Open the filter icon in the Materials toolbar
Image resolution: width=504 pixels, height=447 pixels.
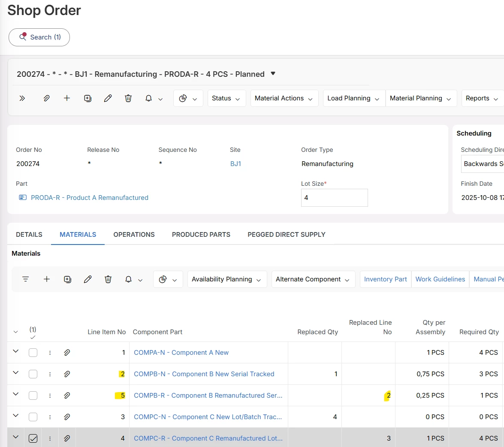26,279
